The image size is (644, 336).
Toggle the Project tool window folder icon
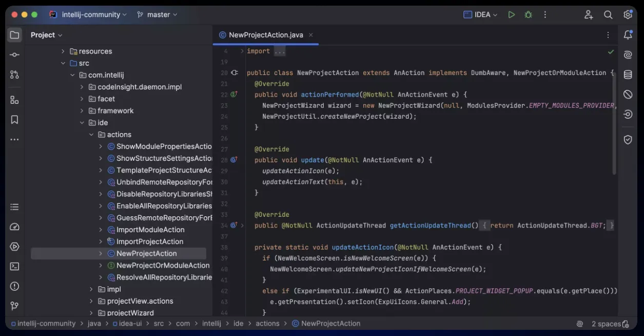14,35
